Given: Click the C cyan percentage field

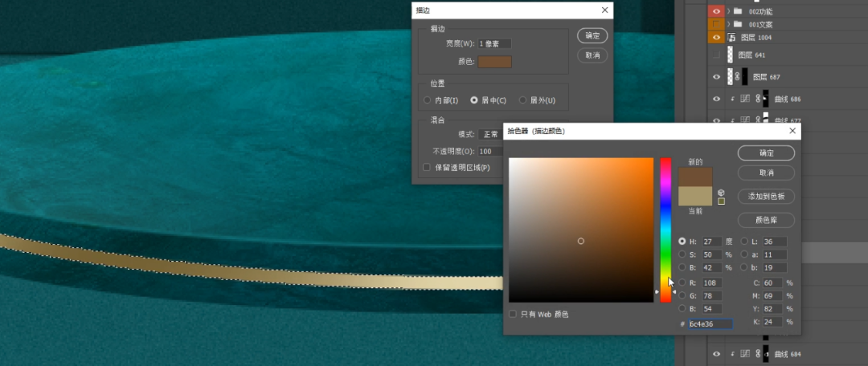Looking at the screenshot, I should tap(773, 283).
